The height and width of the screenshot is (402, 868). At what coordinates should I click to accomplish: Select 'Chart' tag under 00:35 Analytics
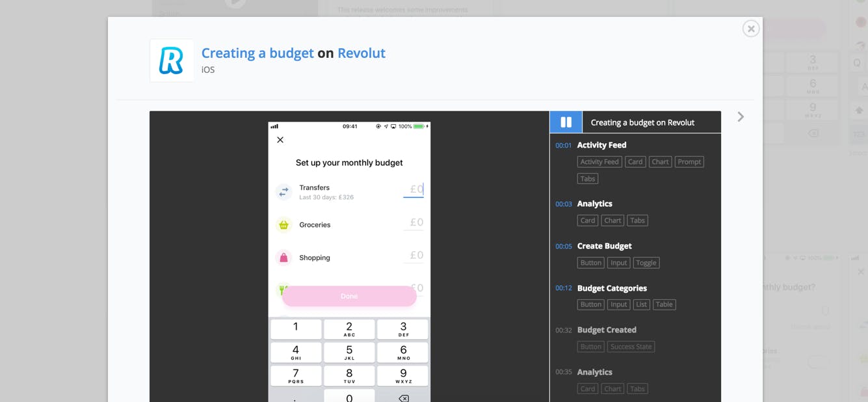(612, 389)
